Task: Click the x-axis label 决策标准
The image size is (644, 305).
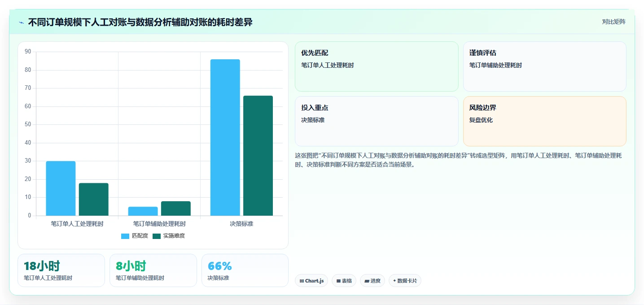Action: 241,224
